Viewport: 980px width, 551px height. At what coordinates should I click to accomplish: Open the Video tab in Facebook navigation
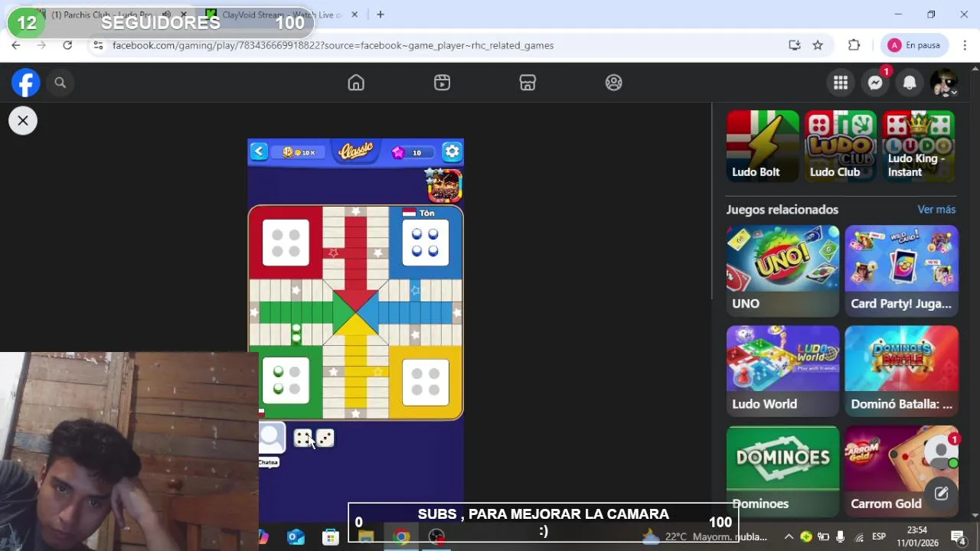[442, 83]
